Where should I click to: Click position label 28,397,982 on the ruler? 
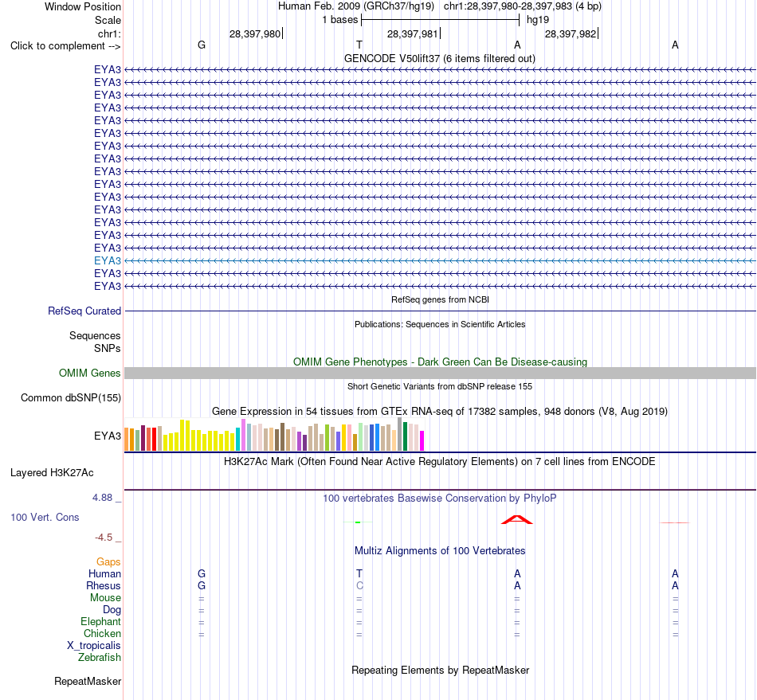pos(571,33)
